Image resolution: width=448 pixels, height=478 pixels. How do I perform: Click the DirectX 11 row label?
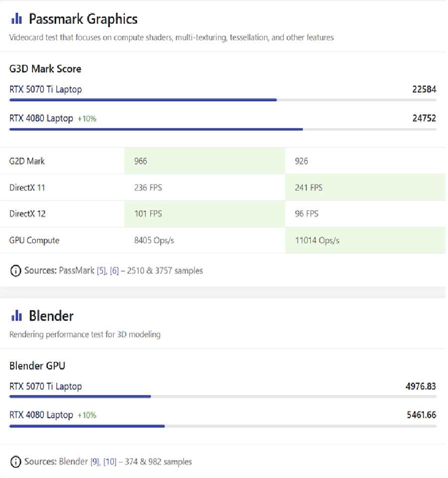pyautogui.click(x=27, y=187)
